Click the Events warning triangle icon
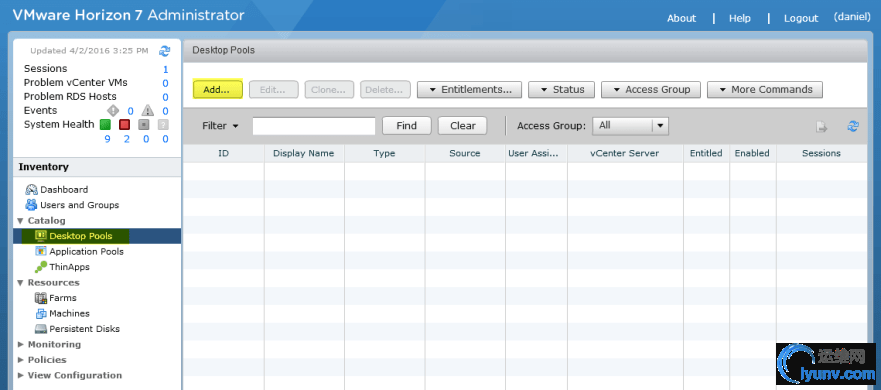 pos(147,110)
